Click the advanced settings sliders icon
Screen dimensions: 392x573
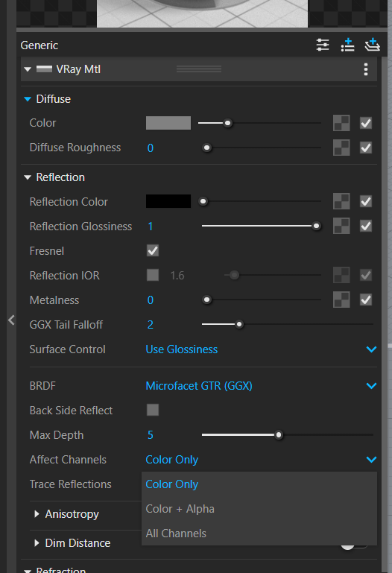click(x=323, y=45)
